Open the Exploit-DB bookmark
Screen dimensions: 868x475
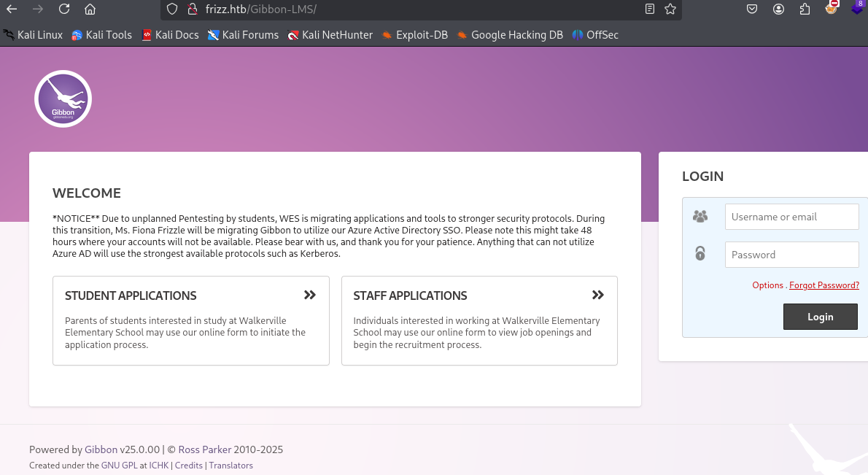point(414,35)
